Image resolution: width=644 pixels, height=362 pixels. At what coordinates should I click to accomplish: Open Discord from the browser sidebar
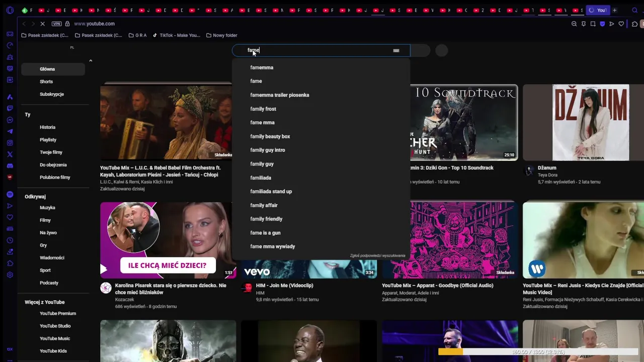[10, 166]
